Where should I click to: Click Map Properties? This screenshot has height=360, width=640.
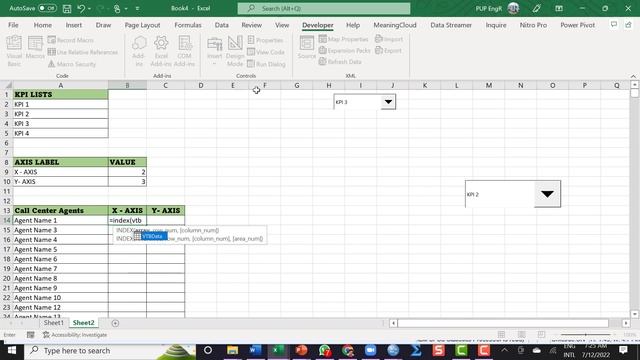343,39
